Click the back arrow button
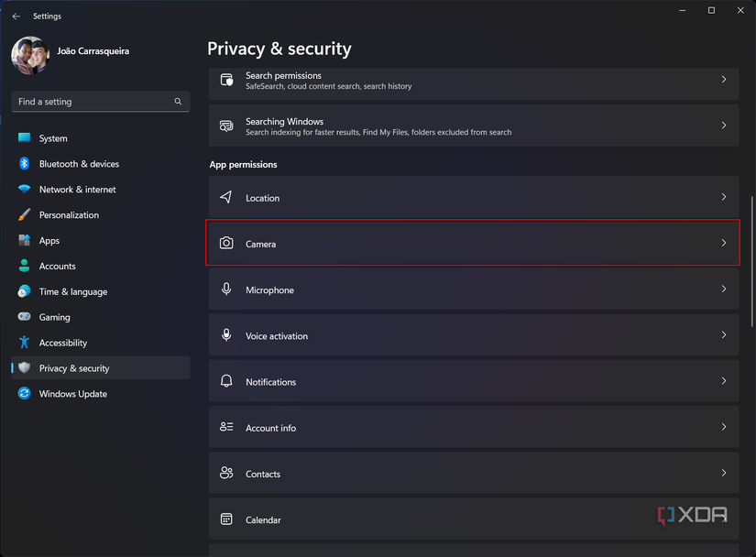 [x=16, y=16]
